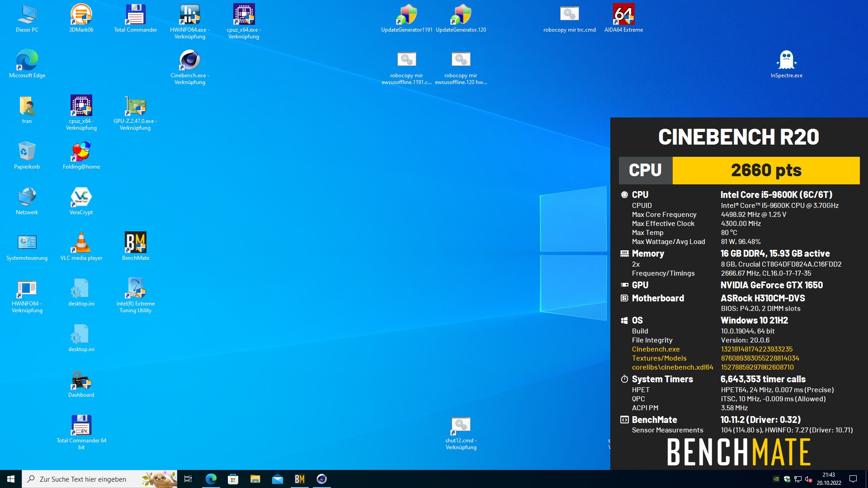Open Microsoft Store from taskbar
Image resolution: width=868 pixels, height=488 pixels.
tap(233, 479)
